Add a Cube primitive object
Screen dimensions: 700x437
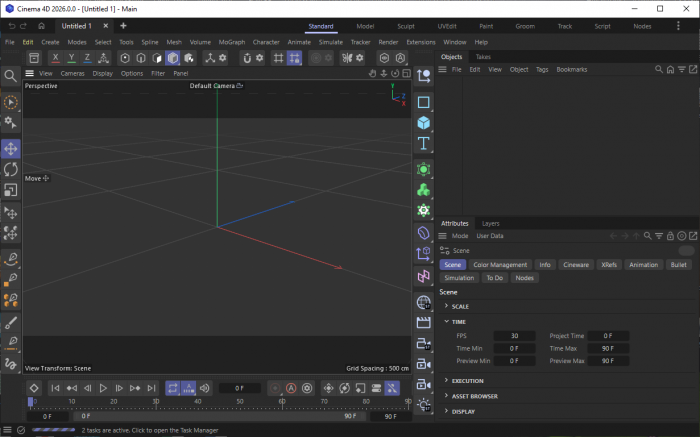[424, 123]
